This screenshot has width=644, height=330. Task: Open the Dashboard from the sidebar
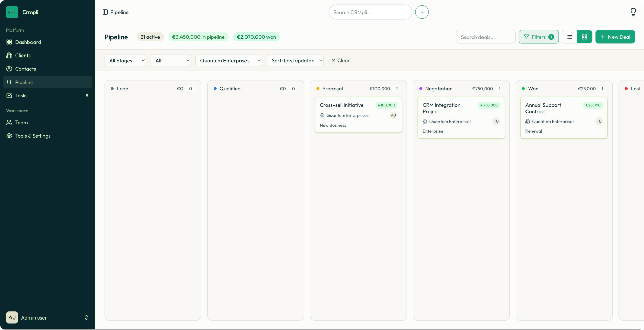point(27,42)
